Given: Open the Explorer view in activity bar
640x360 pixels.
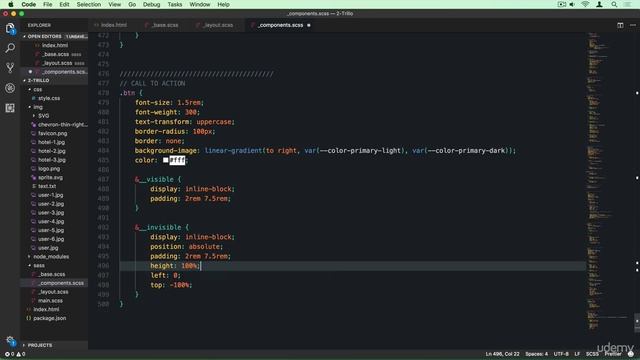Looking at the screenshot, I should (x=10, y=28).
